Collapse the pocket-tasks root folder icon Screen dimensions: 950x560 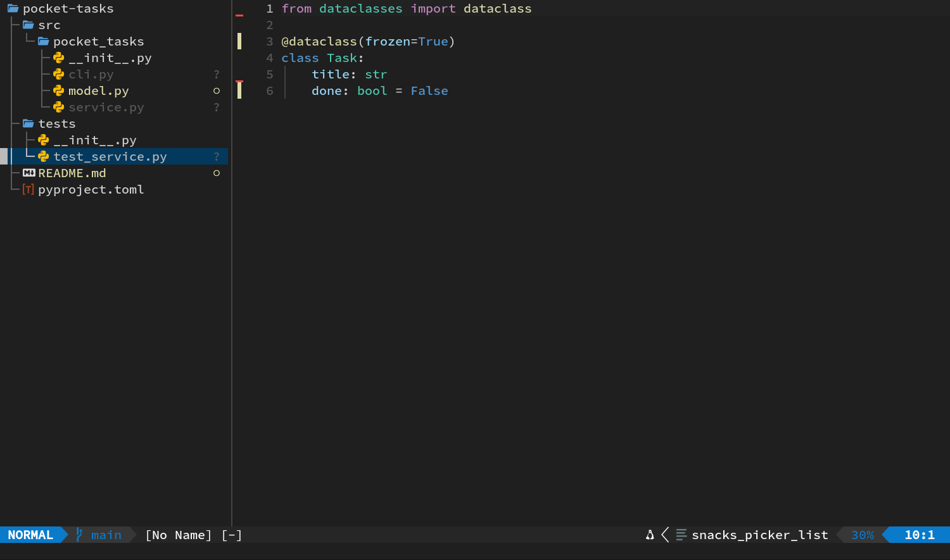point(13,9)
